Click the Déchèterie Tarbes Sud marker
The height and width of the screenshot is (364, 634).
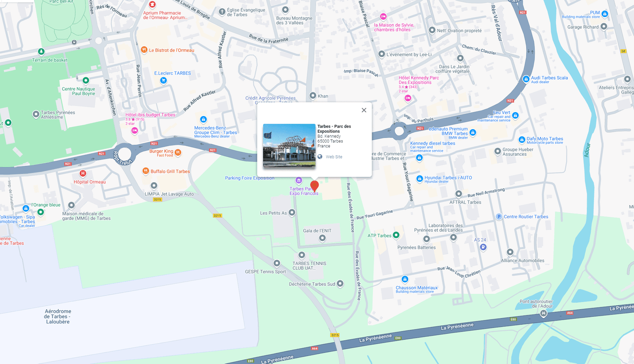[340, 284]
